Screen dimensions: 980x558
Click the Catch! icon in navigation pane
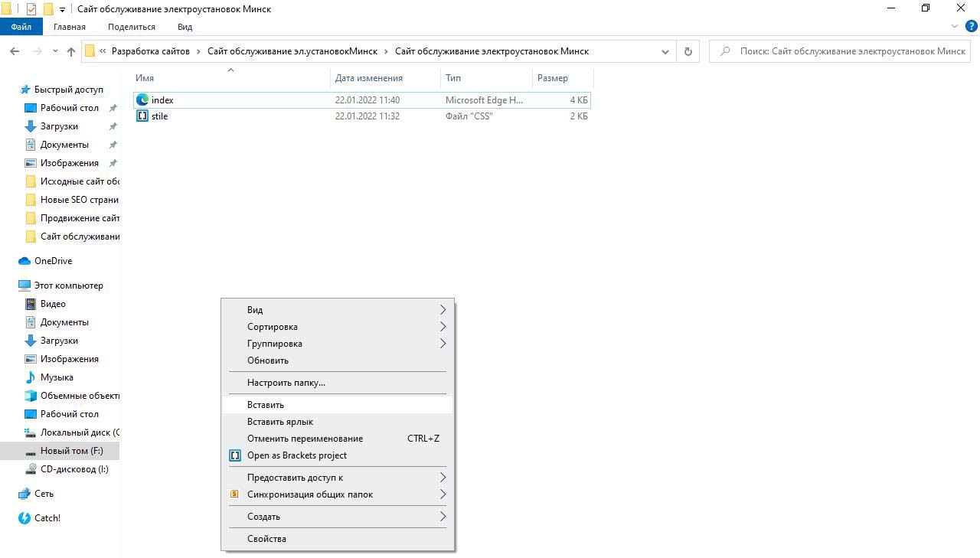(24, 518)
